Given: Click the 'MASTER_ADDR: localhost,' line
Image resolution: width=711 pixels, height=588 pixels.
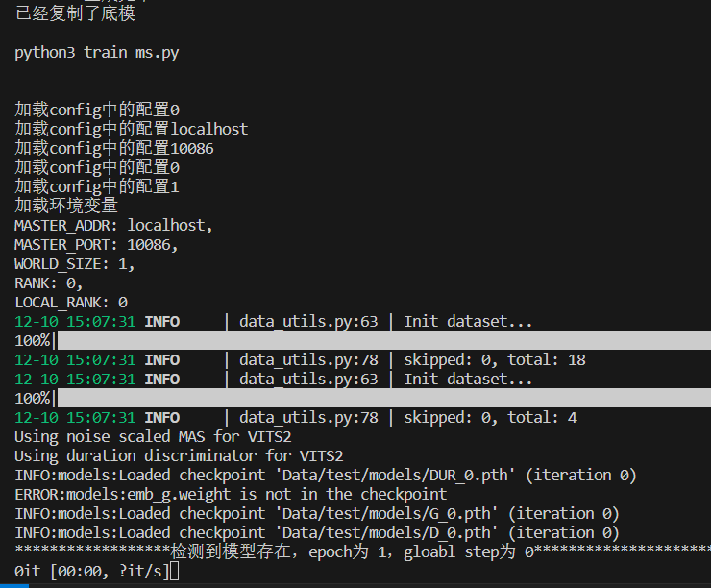Looking at the screenshot, I should pyautogui.click(x=113, y=225).
